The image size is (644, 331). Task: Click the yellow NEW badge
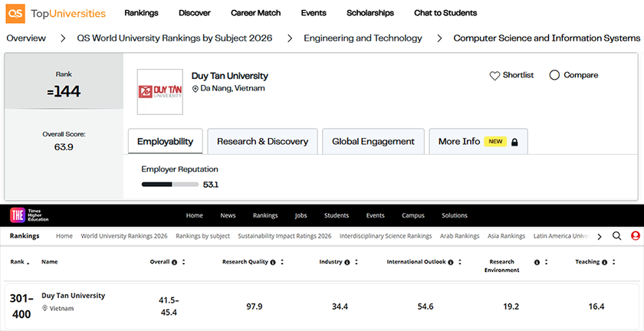click(x=495, y=142)
